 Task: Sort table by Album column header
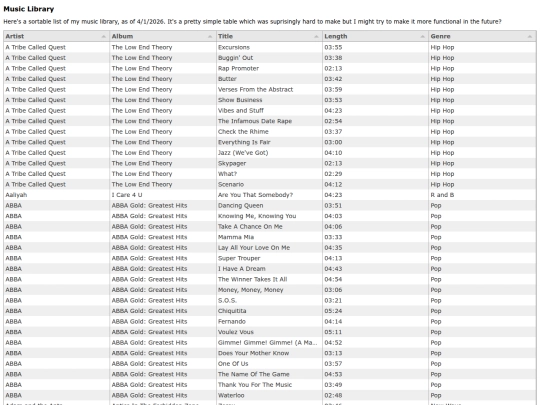(163, 36)
